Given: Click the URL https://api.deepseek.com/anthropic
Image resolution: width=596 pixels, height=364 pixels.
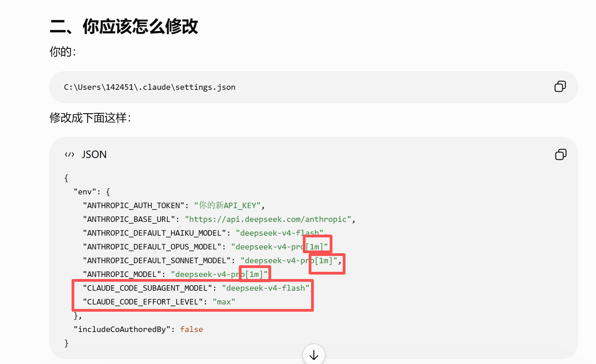Looking at the screenshot, I should (268, 219).
